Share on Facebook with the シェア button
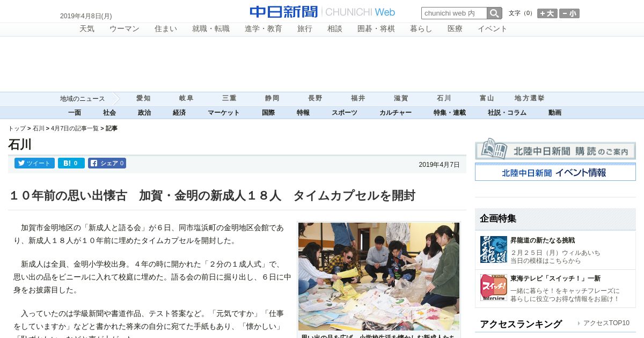This screenshot has height=338, width=644. 107,163
